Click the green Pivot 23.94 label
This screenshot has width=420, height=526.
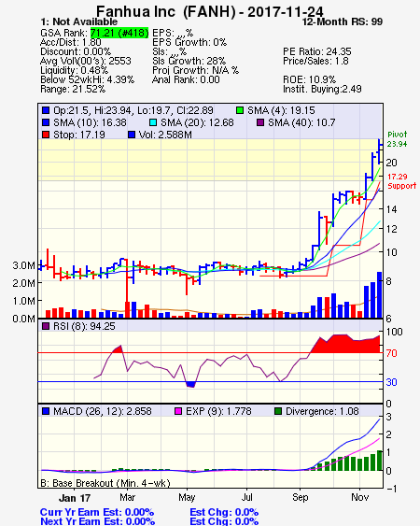398,139
